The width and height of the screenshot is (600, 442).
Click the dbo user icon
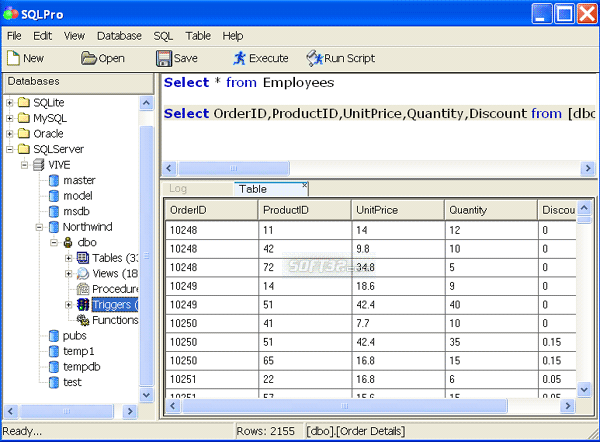(x=68, y=242)
